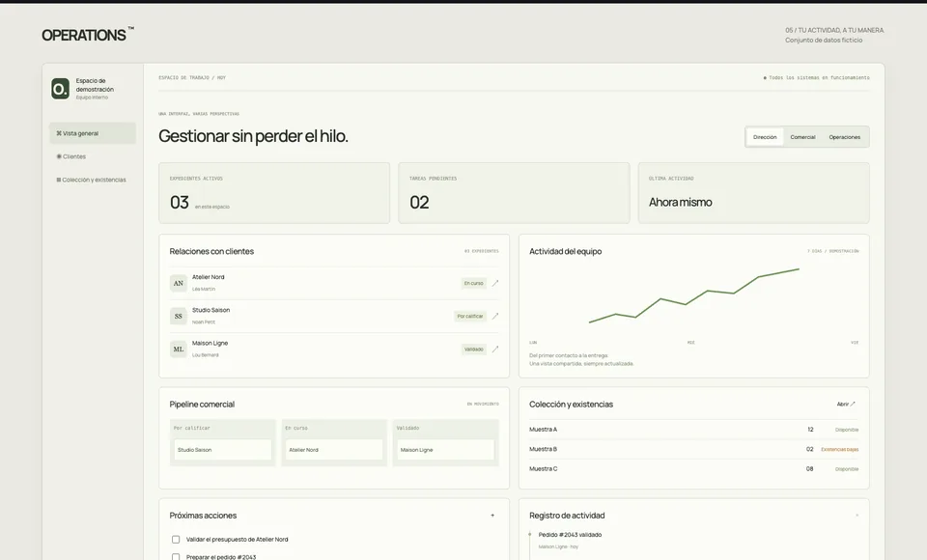
Task: Click the Espacio de trabajo / Hoy breadcrumb
Action: pos(192,78)
